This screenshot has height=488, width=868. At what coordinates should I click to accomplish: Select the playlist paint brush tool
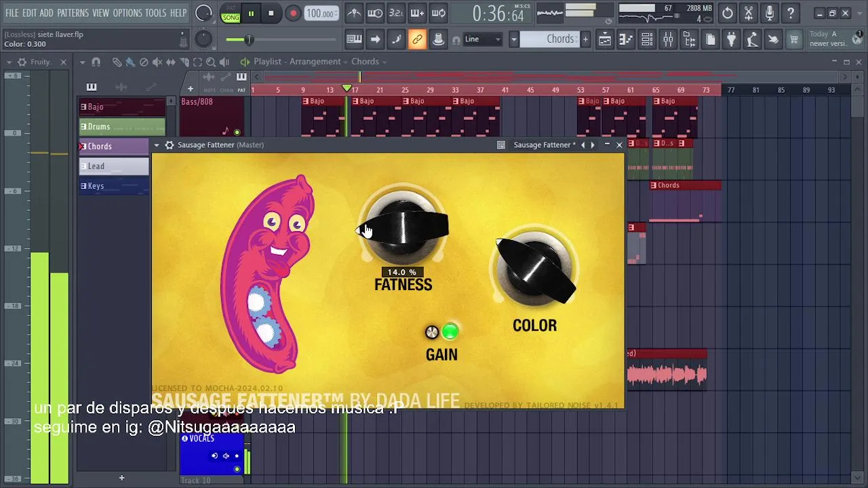click(x=130, y=62)
